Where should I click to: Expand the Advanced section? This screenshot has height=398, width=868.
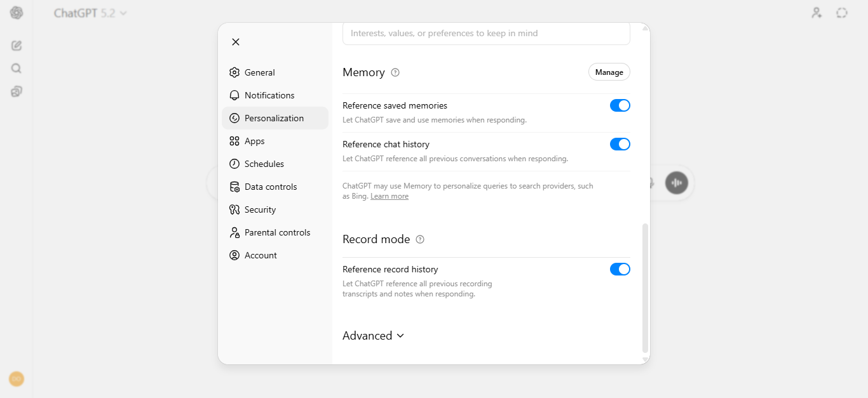tap(374, 336)
